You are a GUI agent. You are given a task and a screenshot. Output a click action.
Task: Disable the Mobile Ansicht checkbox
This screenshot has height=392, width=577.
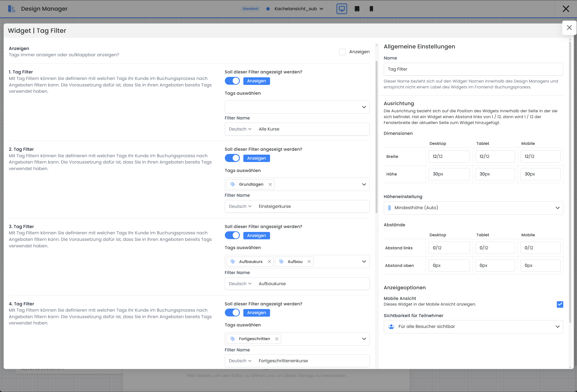(560, 304)
